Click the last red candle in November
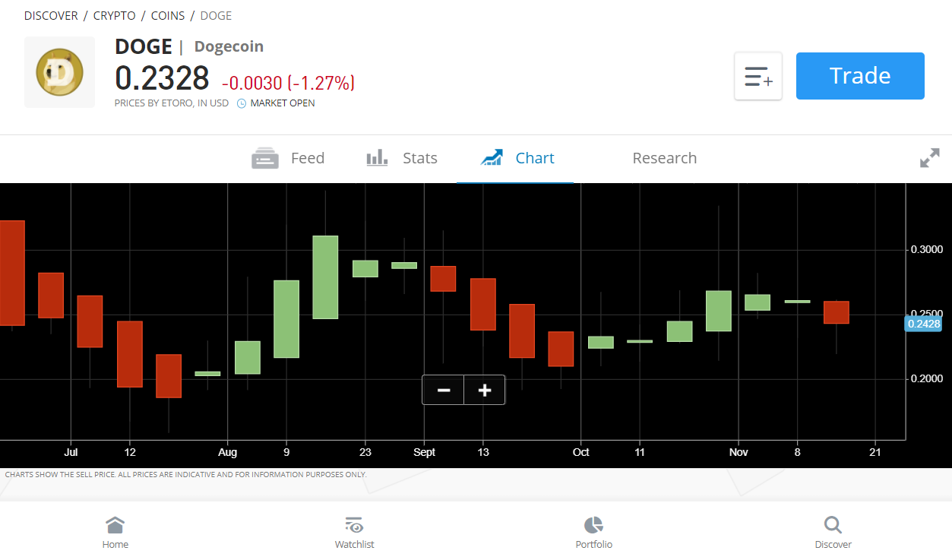The height and width of the screenshot is (560, 952). [837, 312]
